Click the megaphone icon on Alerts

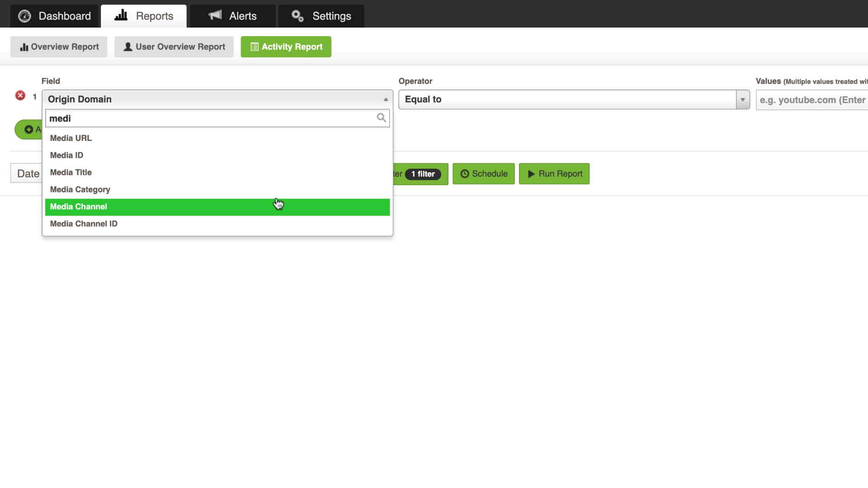(215, 15)
